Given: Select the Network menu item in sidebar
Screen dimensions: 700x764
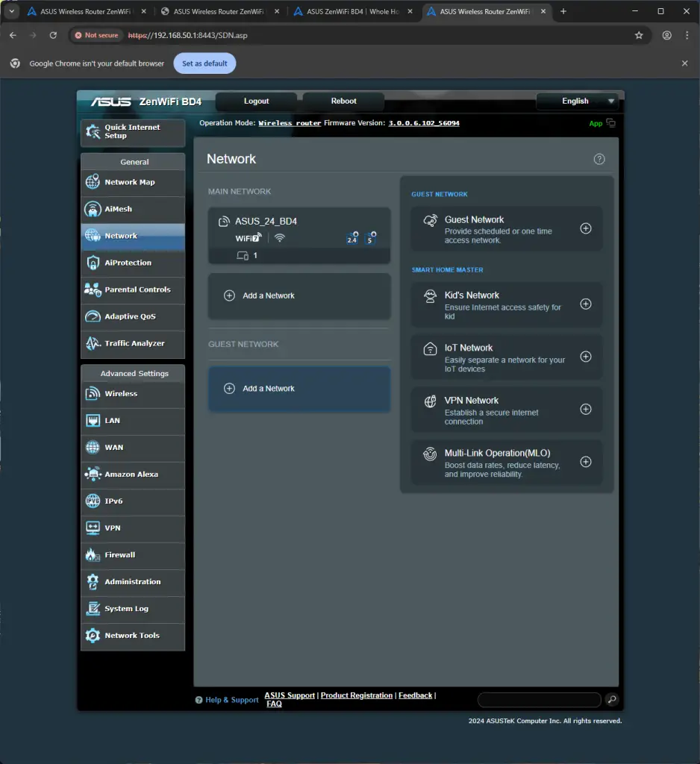Looking at the screenshot, I should 133,237.
